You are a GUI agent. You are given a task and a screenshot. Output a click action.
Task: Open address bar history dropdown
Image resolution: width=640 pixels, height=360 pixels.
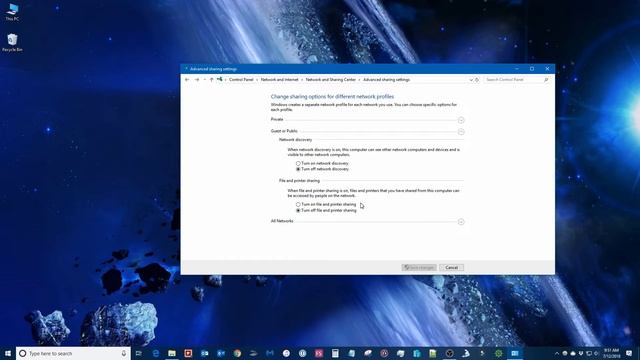click(x=471, y=80)
